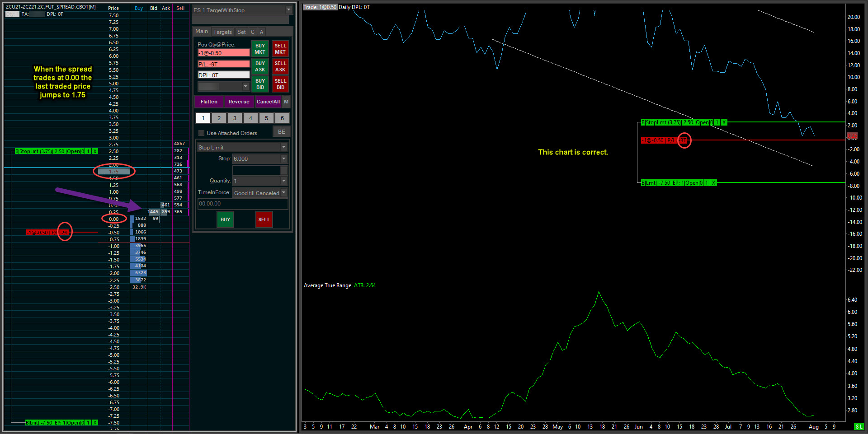
Task: Click the DPL: 0T field in the trade panel
Action: click(224, 75)
